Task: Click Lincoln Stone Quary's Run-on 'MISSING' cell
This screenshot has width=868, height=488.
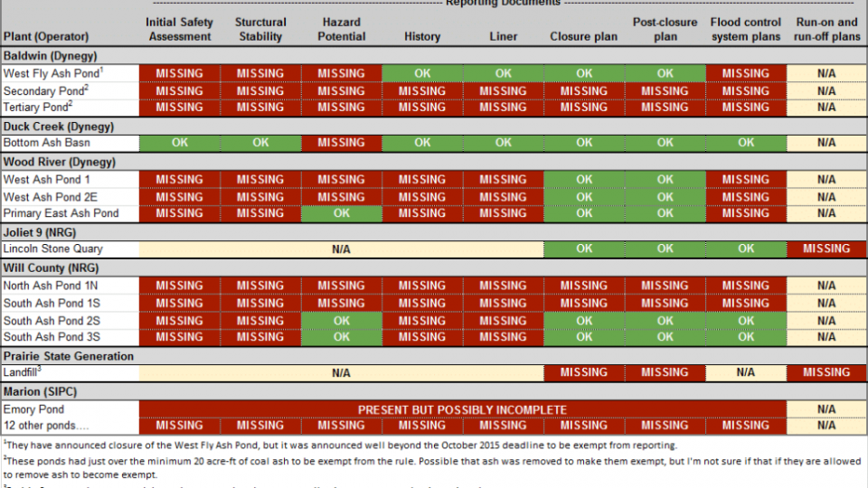Action: click(x=826, y=249)
